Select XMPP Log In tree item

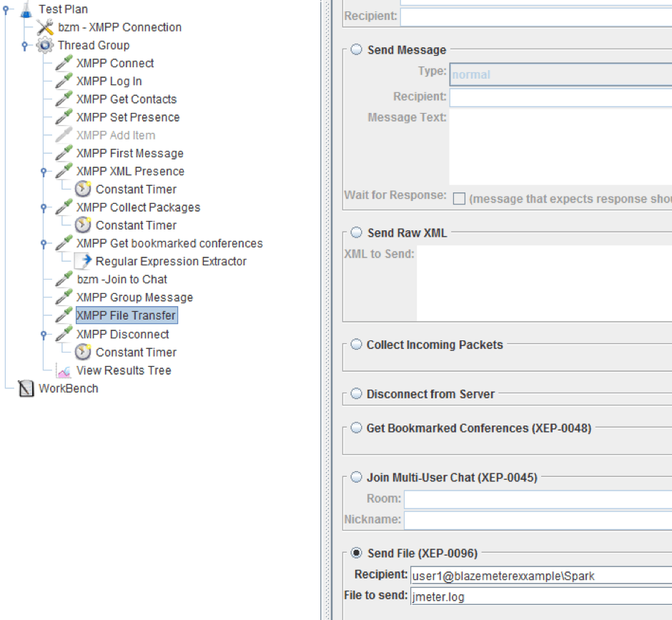[x=109, y=81]
